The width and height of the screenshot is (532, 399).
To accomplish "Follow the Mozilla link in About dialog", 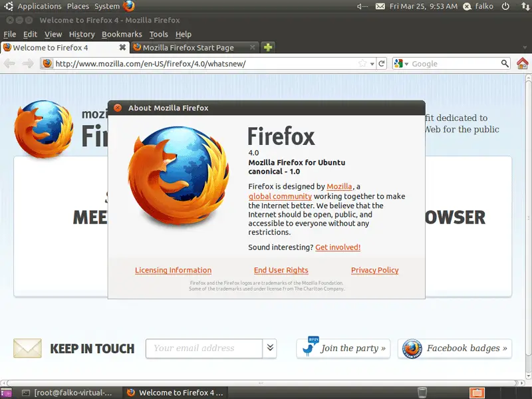I will (x=339, y=186).
